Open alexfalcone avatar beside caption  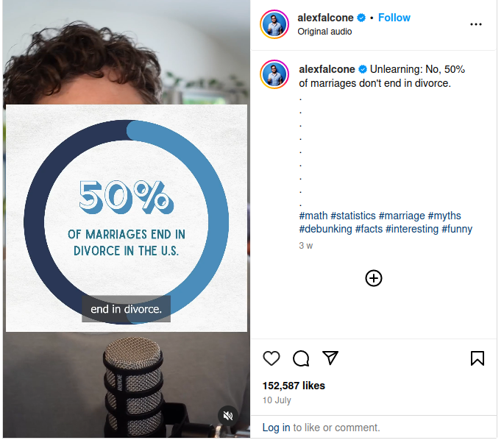(x=274, y=74)
